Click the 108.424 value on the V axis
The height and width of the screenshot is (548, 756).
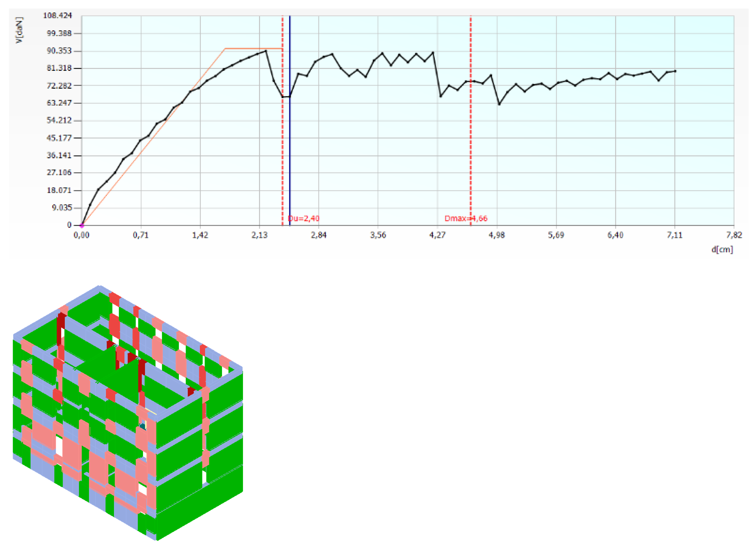point(57,16)
